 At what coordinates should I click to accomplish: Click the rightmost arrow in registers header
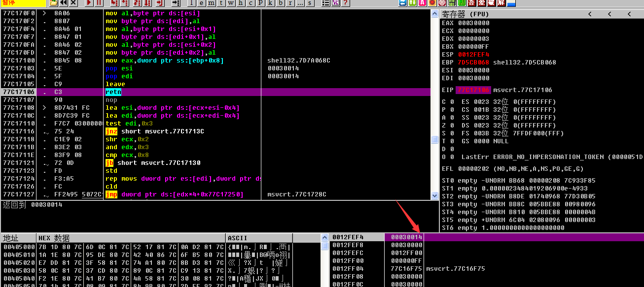coord(630,14)
